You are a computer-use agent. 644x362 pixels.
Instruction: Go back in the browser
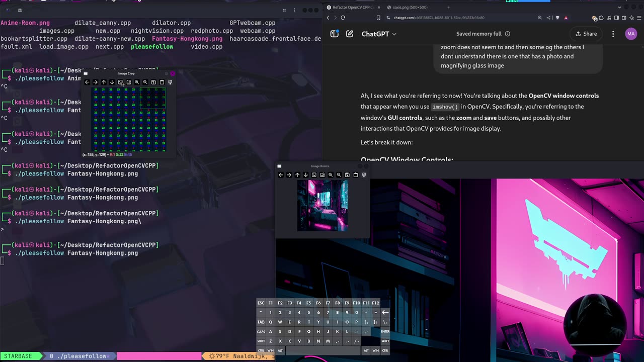coord(328,18)
